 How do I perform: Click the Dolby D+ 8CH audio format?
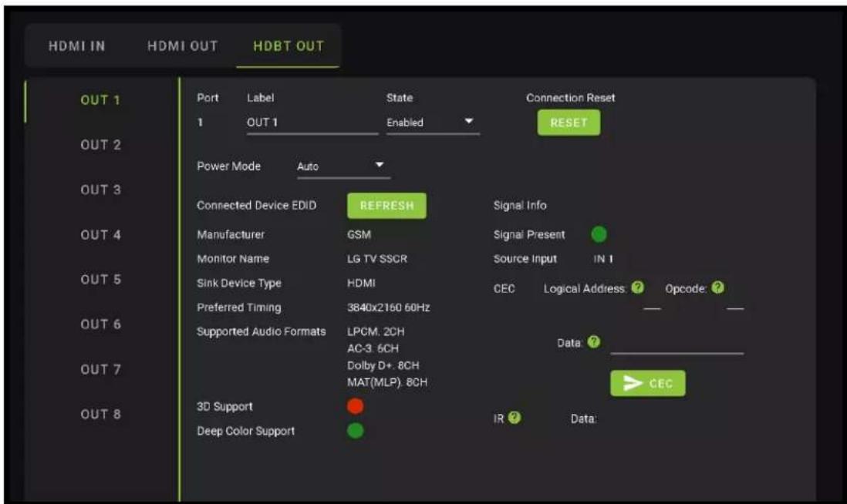point(383,365)
